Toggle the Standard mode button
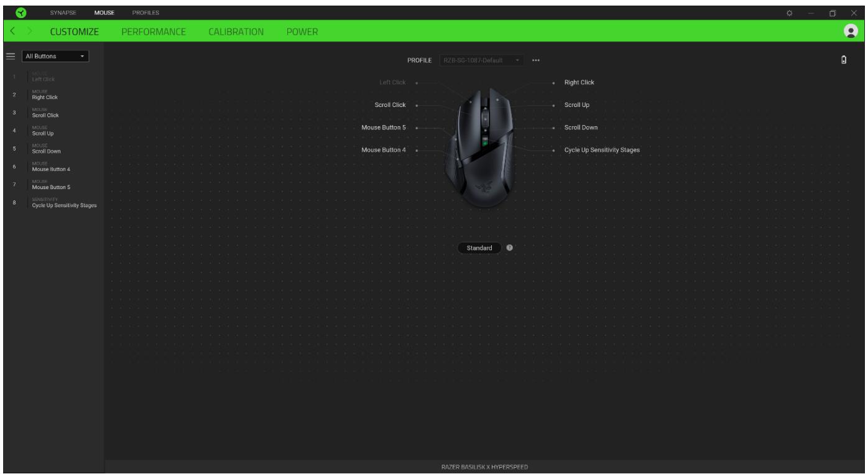Viewport: 868px width, 474px height. tap(479, 248)
